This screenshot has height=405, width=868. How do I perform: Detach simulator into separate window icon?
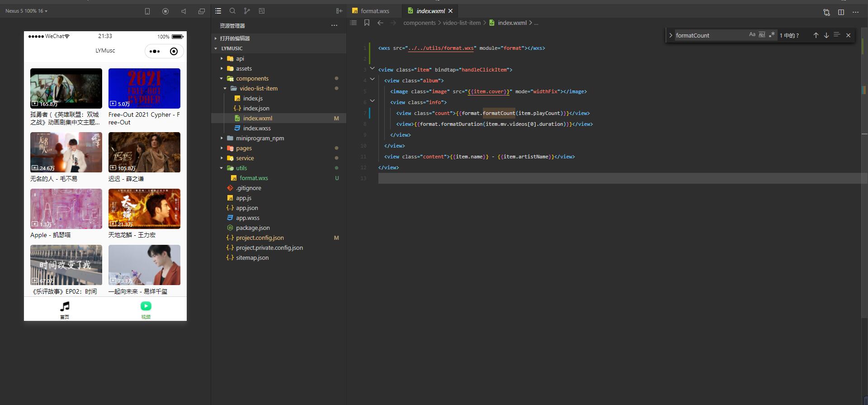202,11
